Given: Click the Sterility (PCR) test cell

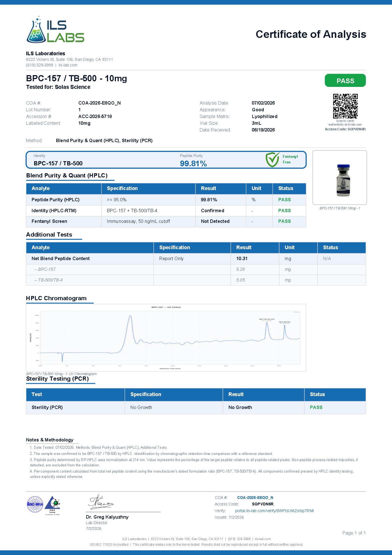Looking at the screenshot, I should click(75, 407).
